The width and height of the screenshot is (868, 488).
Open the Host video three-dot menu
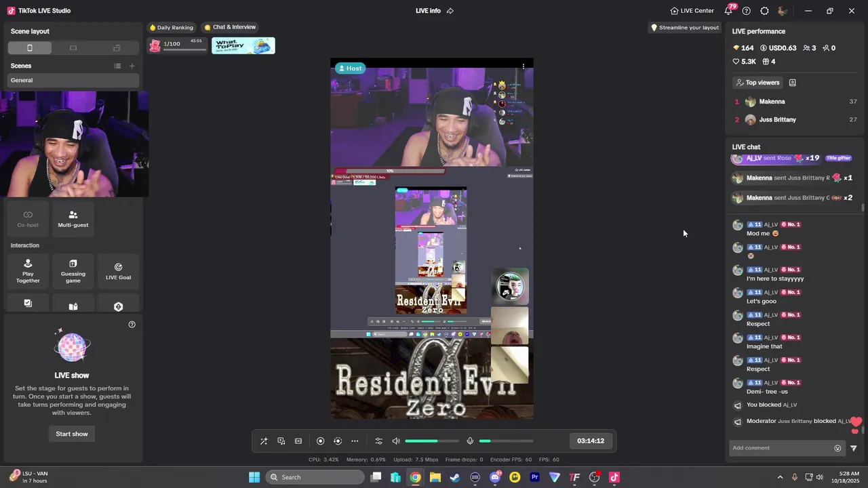click(524, 66)
